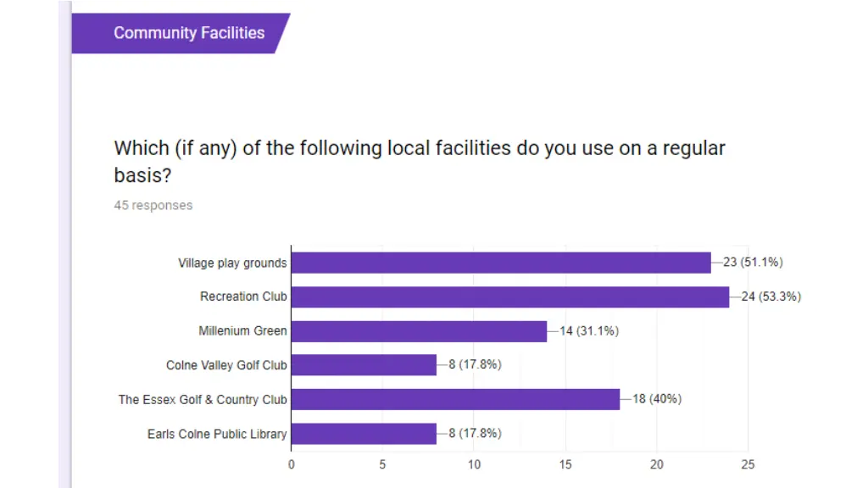This screenshot has width=868, height=488.
Task: Select the Colne Valley Golf Club bar
Action: 364,365
